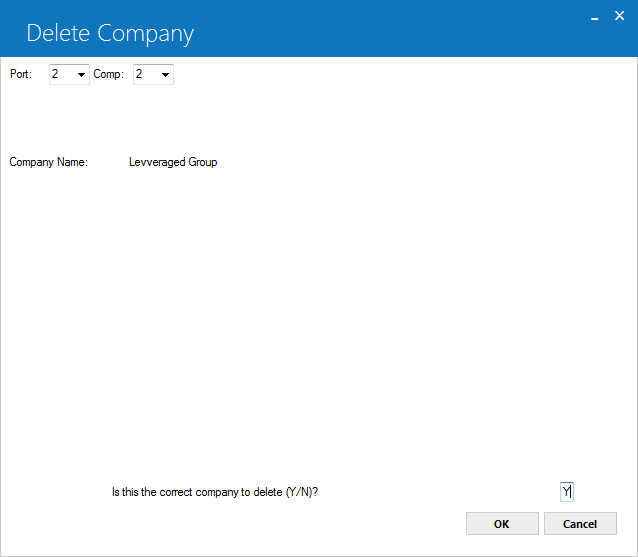Click the Cancel button label text

click(580, 524)
